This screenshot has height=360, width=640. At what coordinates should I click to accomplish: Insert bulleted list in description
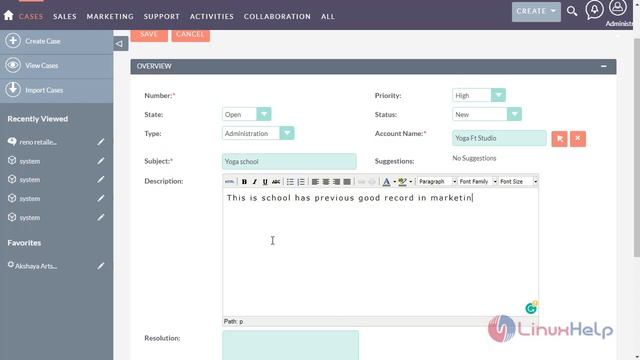(290, 182)
